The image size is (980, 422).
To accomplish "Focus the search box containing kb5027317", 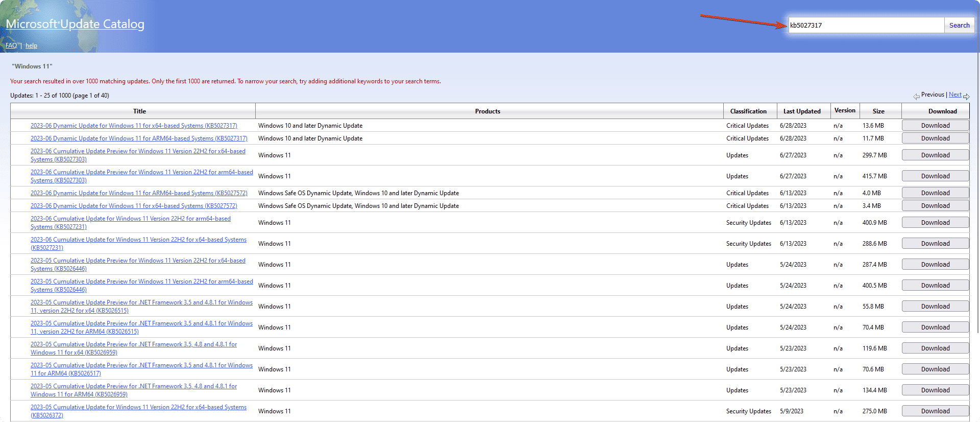I will (x=866, y=25).
